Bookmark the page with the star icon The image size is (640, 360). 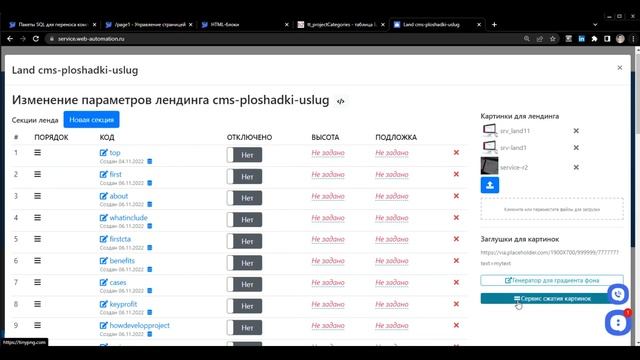[553, 39]
